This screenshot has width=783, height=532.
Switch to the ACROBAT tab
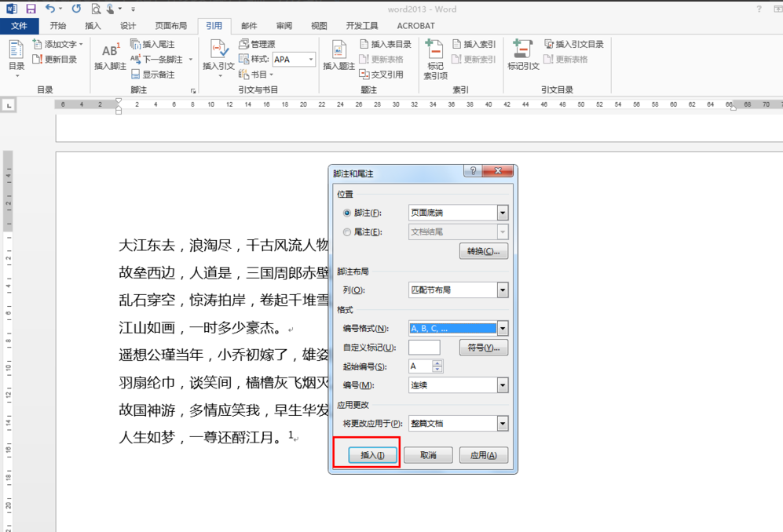pyautogui.click(x=415, y=26)
